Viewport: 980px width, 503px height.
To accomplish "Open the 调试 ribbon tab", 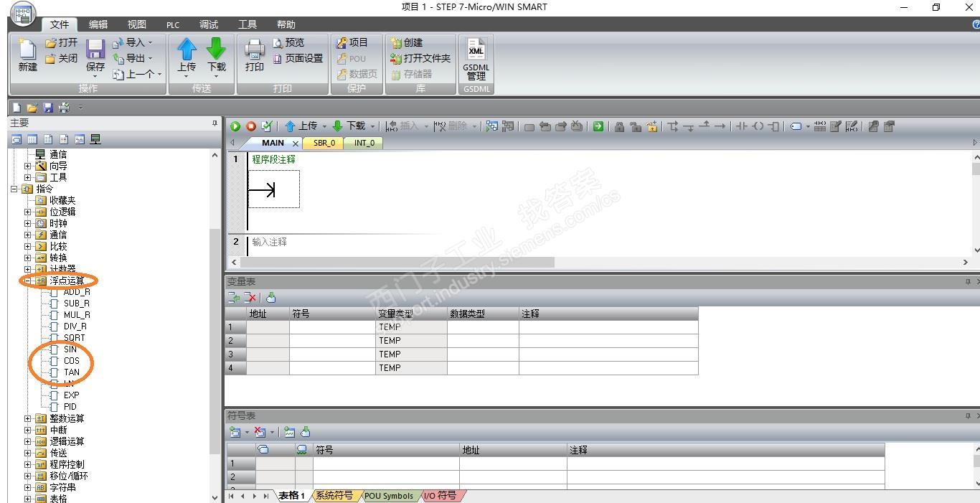I will pos(209,24).
